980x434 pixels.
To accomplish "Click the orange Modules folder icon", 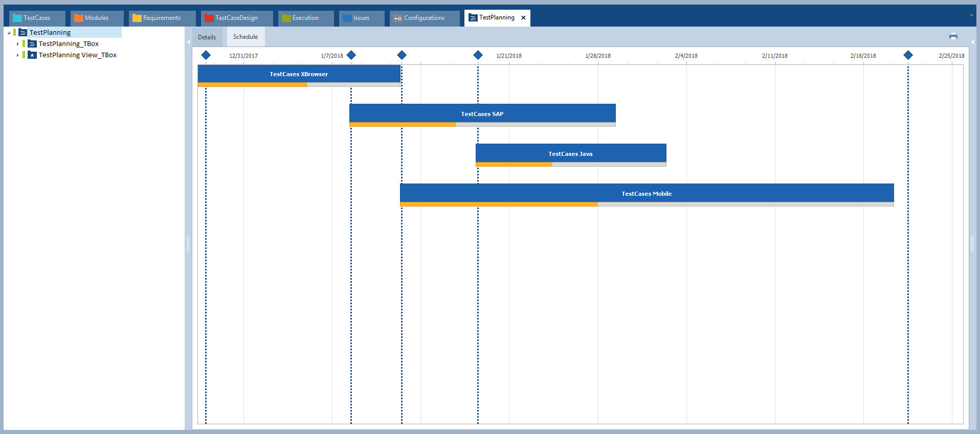I will 78,18.
